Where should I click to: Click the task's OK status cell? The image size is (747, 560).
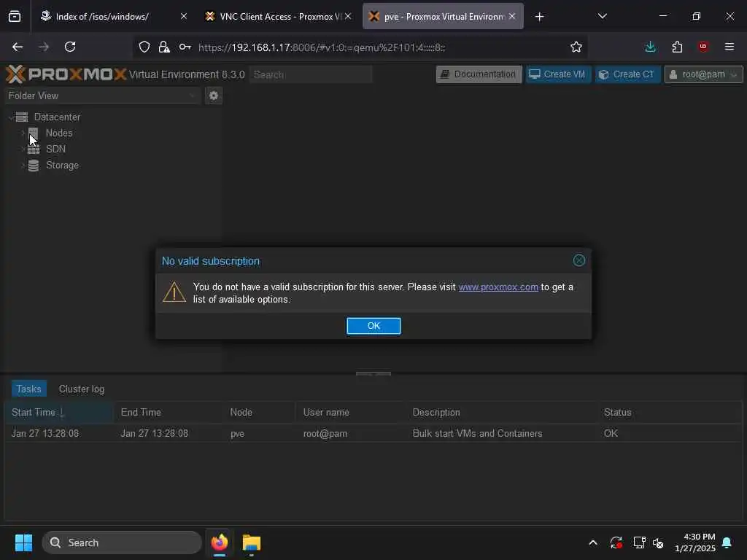[611, 434]
